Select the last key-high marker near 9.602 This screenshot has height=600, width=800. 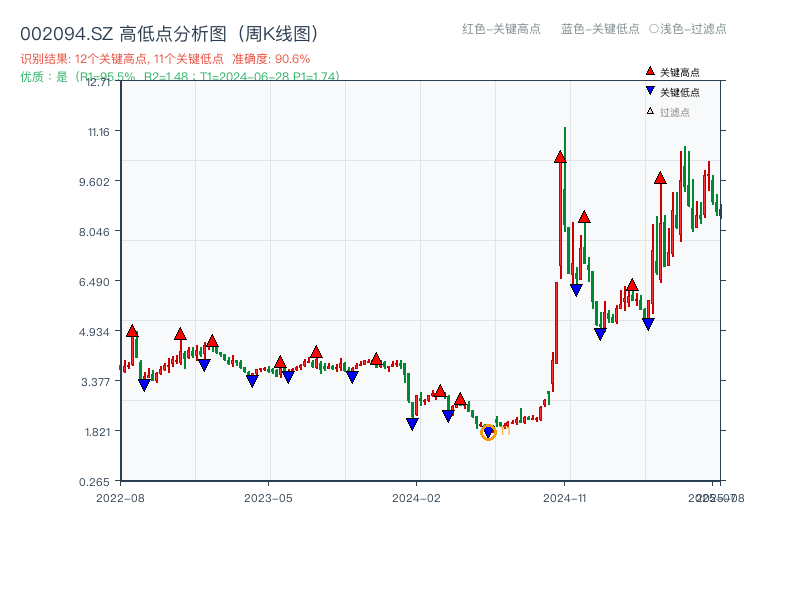(660, 178)
